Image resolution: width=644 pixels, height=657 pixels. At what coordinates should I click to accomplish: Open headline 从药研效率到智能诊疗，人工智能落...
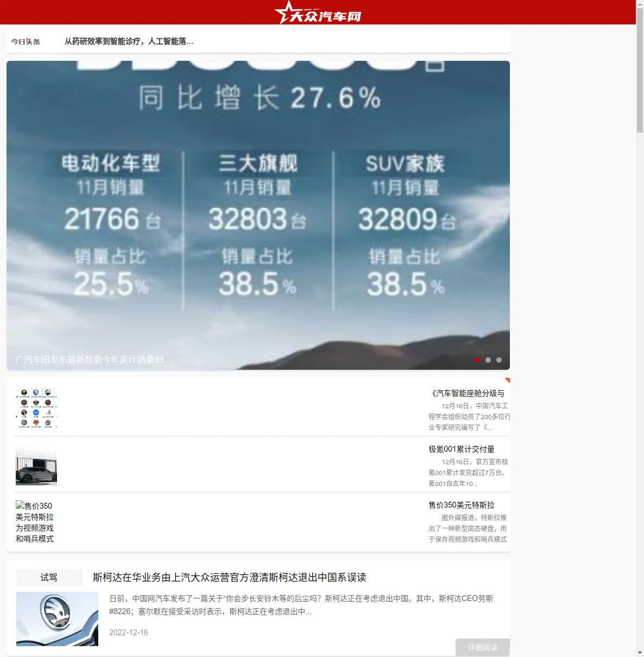[129, 41]
